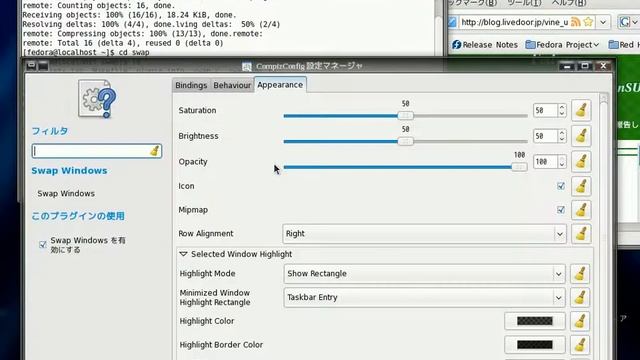Screen dimensions: 640x360
Task: Click the このプラグインの使用 heading
Action: click(78, 216)
